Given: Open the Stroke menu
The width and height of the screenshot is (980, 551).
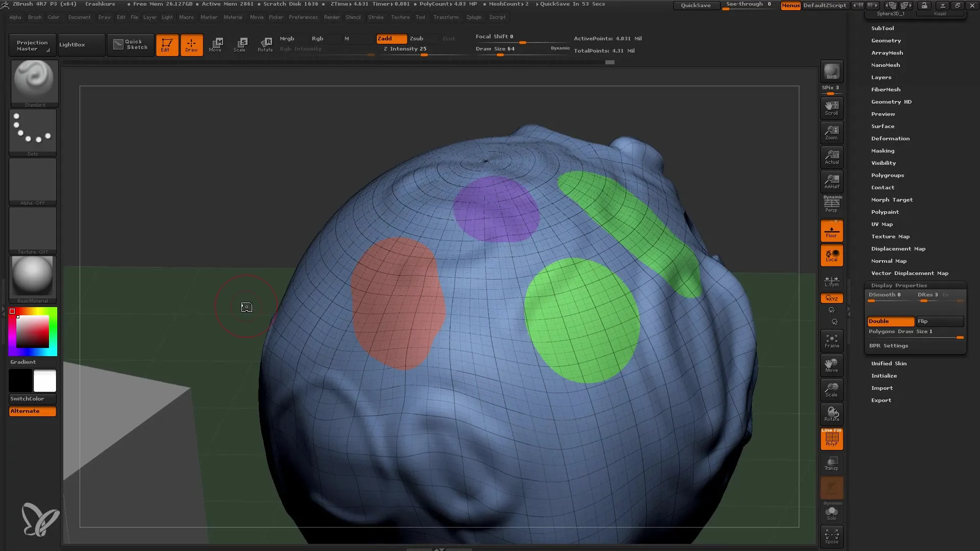Looking at the screenshot, I should pos(376,17).
